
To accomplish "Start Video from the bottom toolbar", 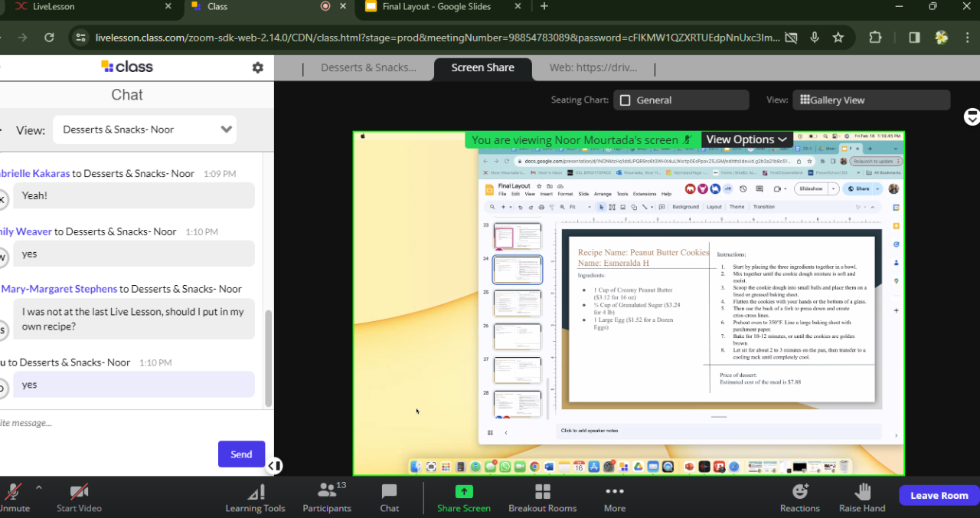I will 79,497.
